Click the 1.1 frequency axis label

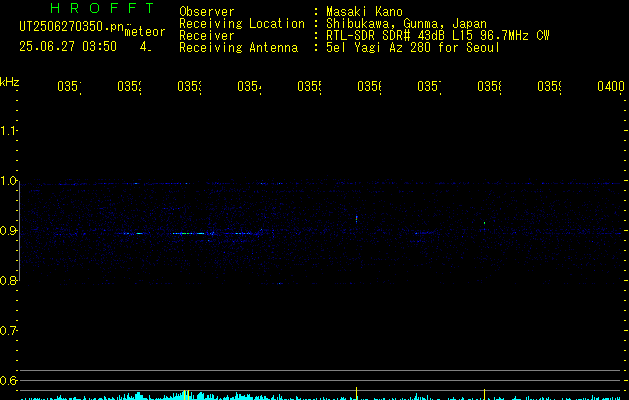click(x=9, y=130)
